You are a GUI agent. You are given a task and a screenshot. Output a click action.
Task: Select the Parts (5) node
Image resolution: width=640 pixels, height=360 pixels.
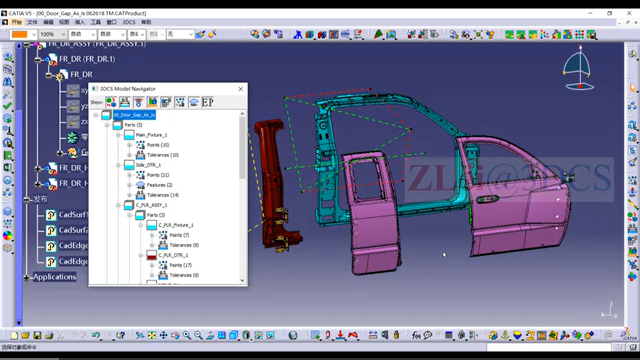[133, 125]
